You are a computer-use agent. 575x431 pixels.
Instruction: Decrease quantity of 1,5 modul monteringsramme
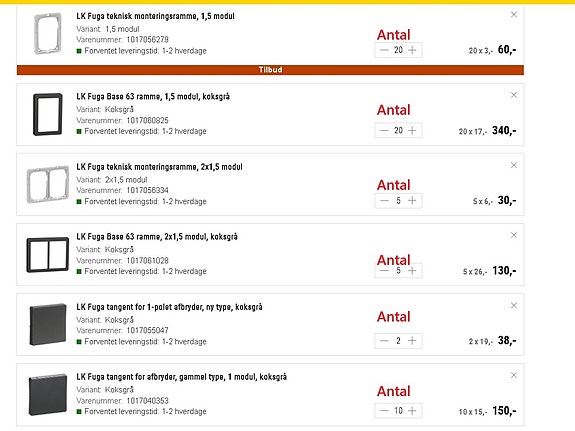[x=384, y=50]
